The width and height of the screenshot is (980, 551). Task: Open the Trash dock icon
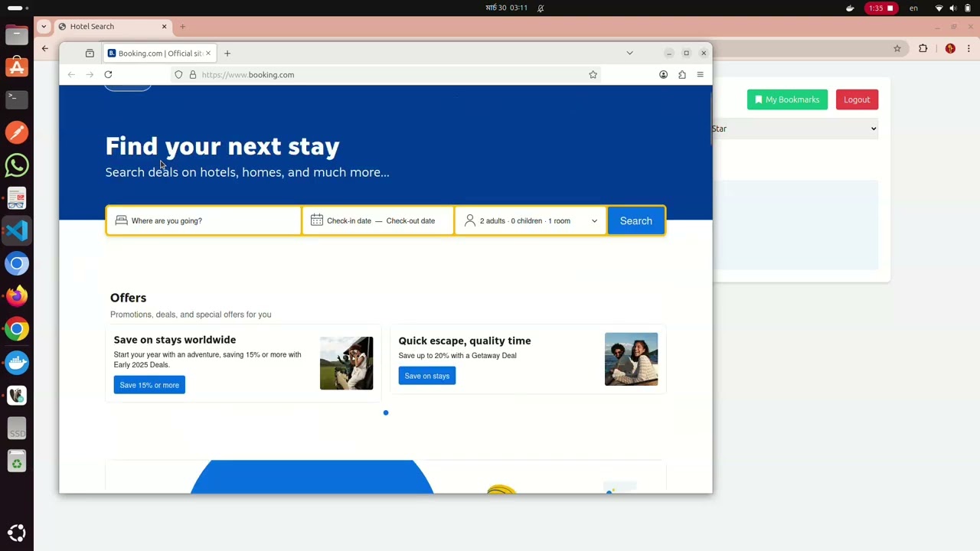(x=17, y=461)
